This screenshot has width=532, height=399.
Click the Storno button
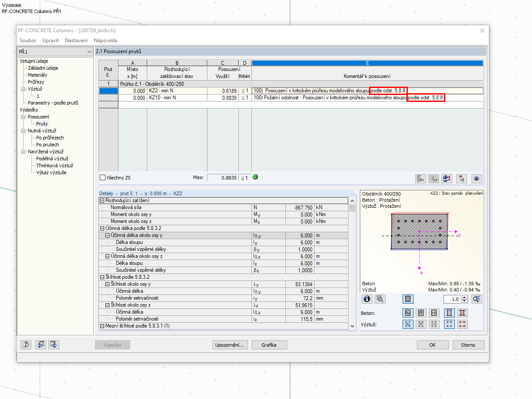[468, 345]
